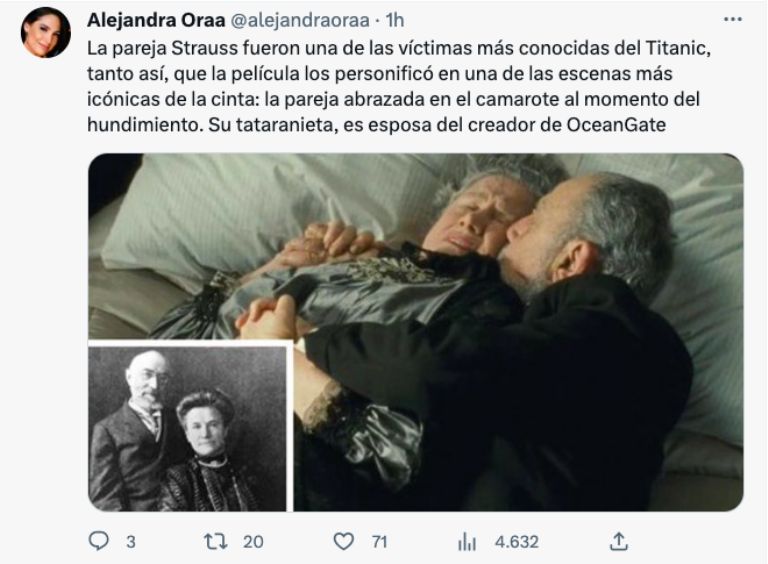Click the view count 4.632

tap(517, 542)
